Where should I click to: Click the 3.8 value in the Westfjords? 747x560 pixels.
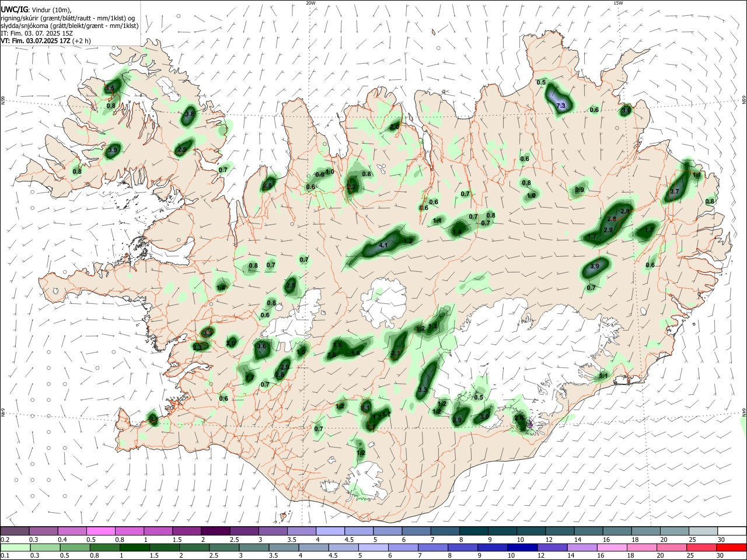click(x=190, y=114)
